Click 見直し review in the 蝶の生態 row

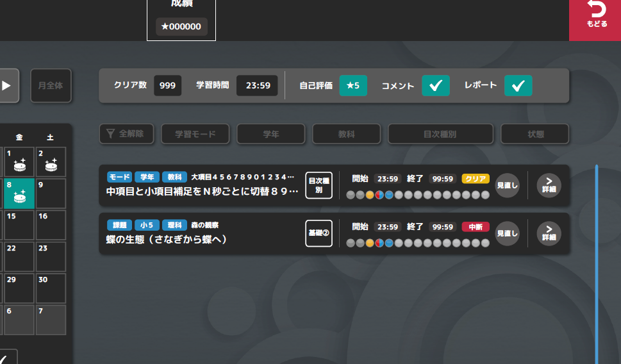tap(508, 233)
